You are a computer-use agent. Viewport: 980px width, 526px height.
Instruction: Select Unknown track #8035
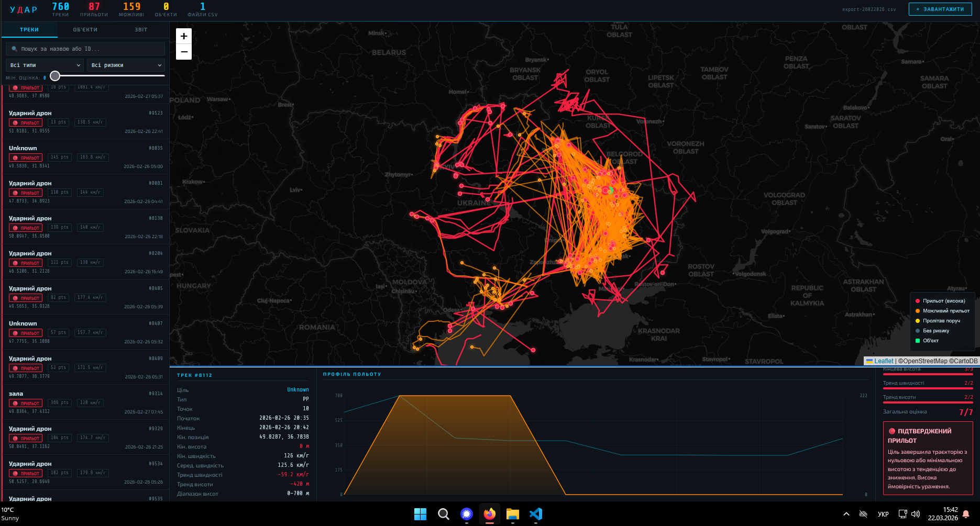point(85,156)
